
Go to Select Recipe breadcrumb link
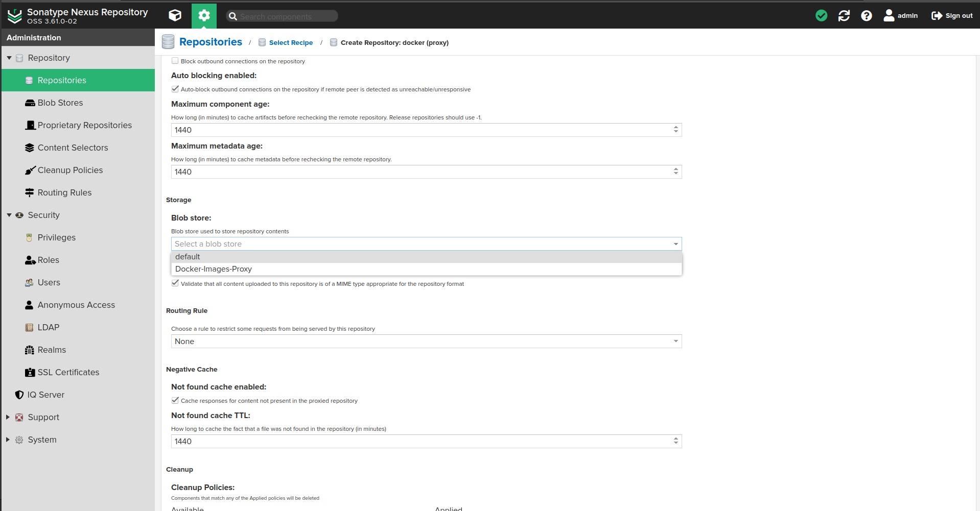coord(291,43)
